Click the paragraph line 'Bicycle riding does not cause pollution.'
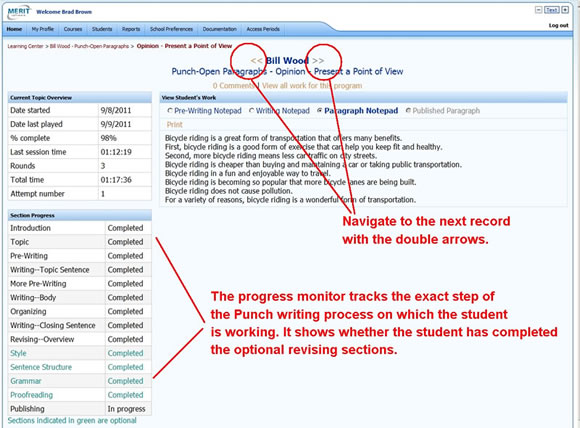580x428 pixels. pos(229,191)
